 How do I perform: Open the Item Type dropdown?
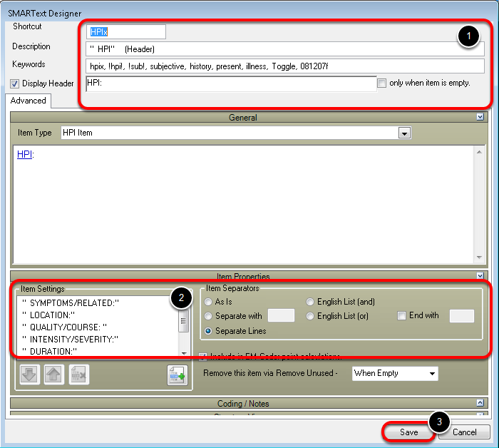pyautogui.click(x=404, y=133)
